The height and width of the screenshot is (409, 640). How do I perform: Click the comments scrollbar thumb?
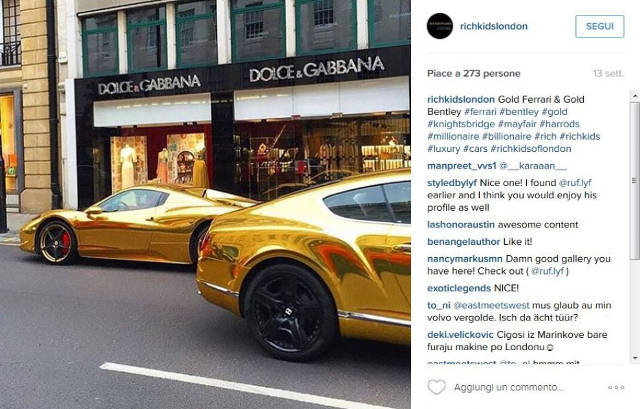point(635,180)
